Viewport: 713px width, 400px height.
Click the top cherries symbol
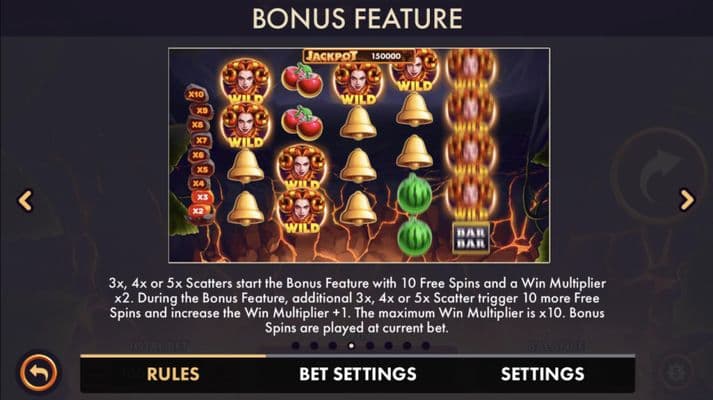pos(302,80)
